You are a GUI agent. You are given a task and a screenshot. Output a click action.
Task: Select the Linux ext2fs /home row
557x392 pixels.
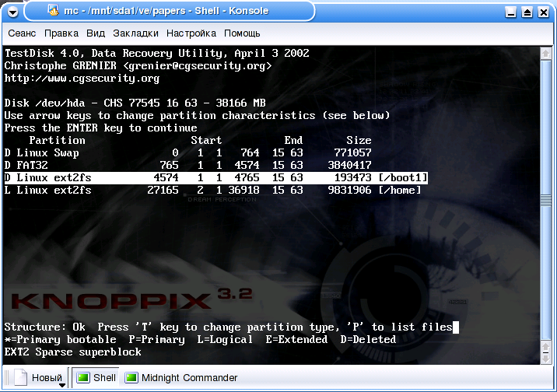click(x=213, y=190)
